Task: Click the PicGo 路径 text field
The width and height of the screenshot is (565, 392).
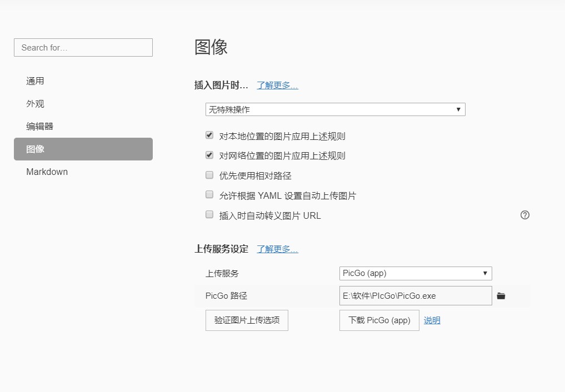Action: pos(416,296)
